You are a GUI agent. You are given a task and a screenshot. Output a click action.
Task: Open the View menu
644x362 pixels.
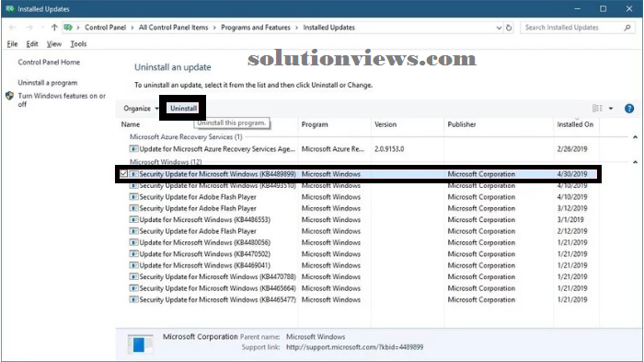point(53,44)
